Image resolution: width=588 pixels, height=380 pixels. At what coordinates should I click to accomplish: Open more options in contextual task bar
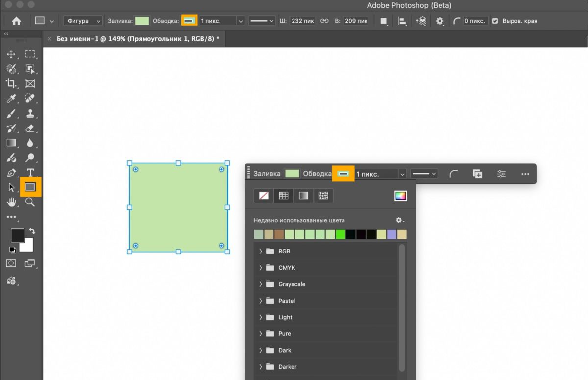coord(525,174)
